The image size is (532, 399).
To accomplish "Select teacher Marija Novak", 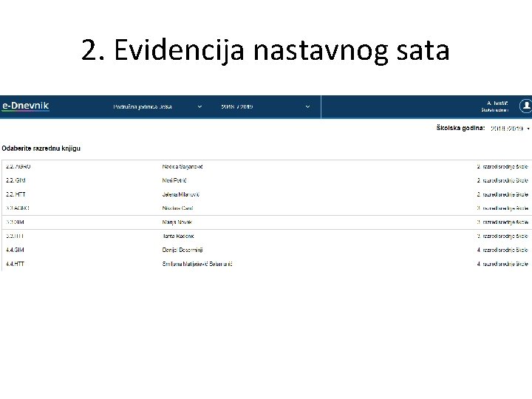I will [177, 222].
